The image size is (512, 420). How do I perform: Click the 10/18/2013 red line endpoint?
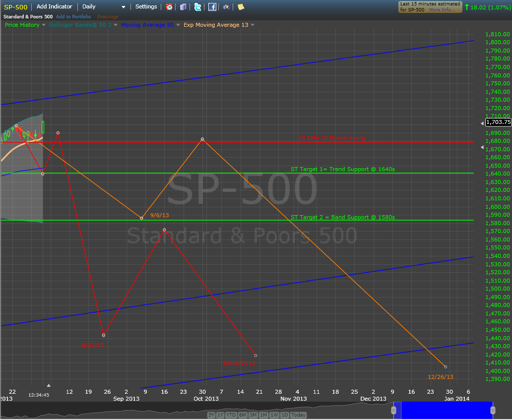pyautogui.click(x=256, y=356)
